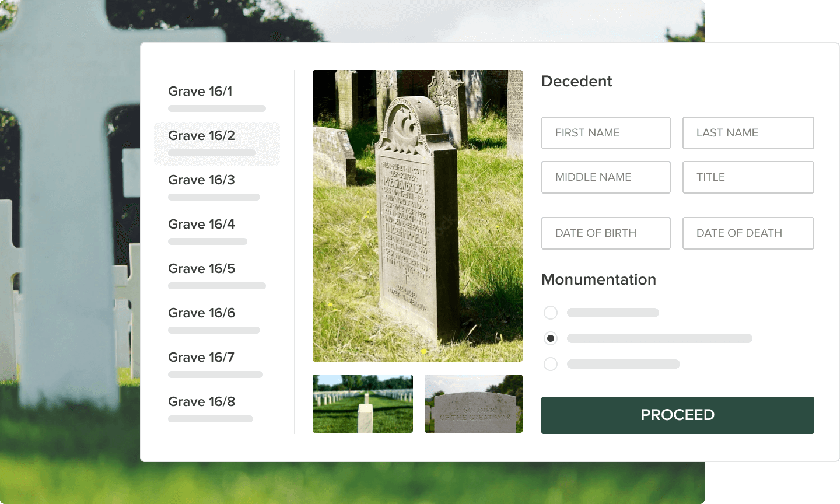840x504 pixels.
Task: Open the last grave entry, Grave 16/8
Action: tap(202, 401)
